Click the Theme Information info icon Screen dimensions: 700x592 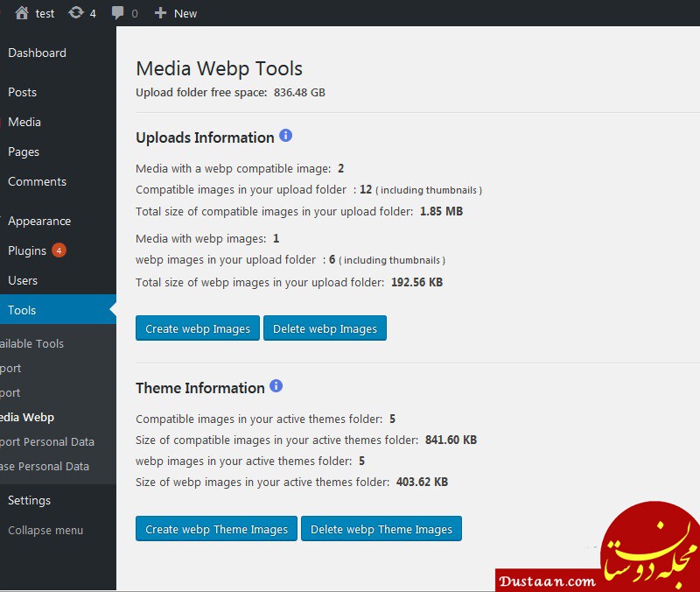[276, 385]
